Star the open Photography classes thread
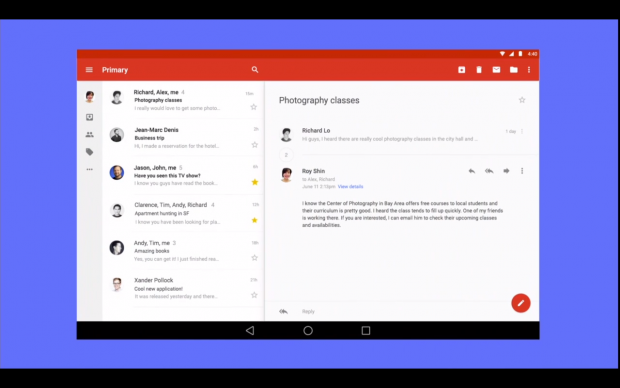The image size is (620, 388). (x=522, y=100)
